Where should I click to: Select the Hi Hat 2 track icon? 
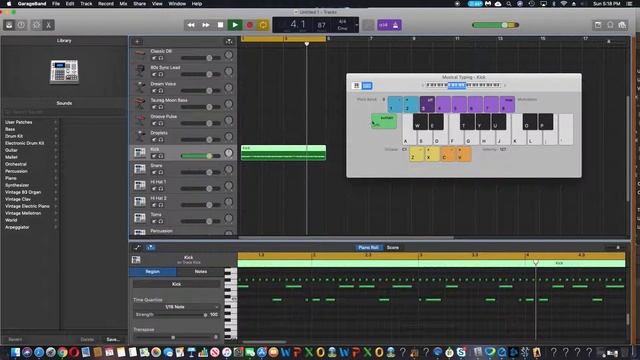pos(140,202)
